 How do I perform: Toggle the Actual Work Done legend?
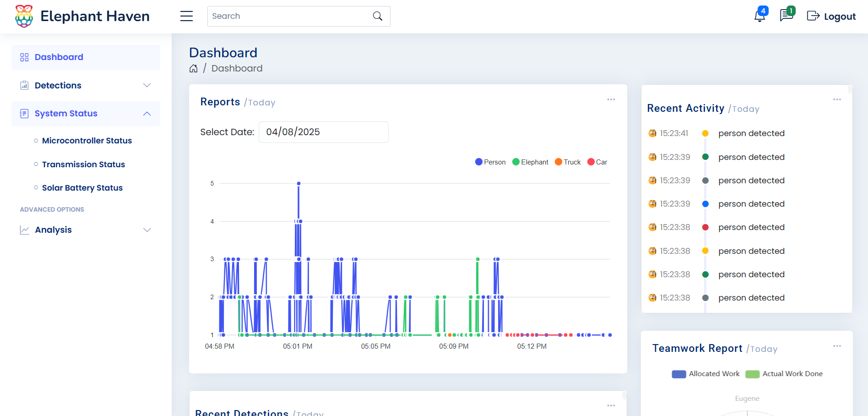[784, 374]
